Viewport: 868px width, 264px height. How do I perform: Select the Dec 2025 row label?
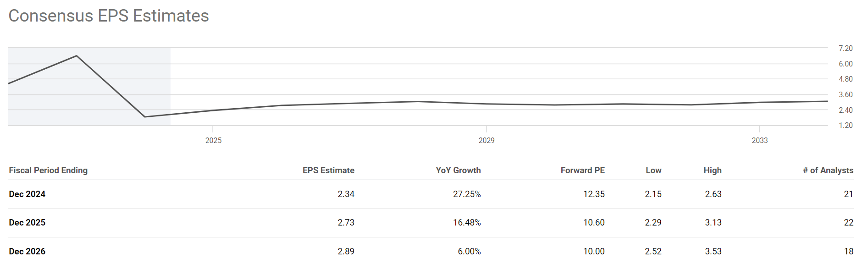(27, 223)
